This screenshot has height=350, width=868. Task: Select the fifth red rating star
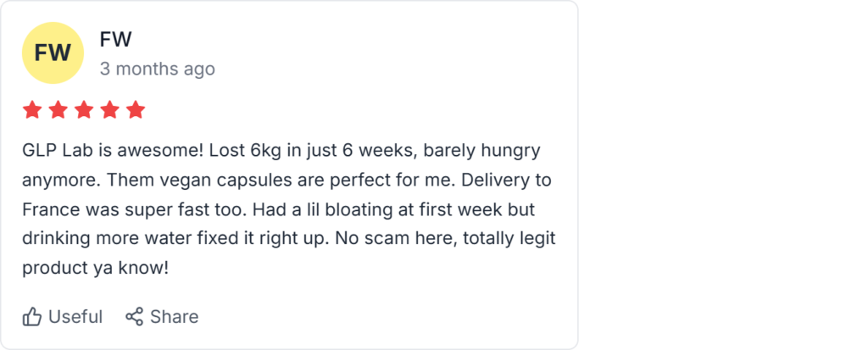tap(136, 110)
